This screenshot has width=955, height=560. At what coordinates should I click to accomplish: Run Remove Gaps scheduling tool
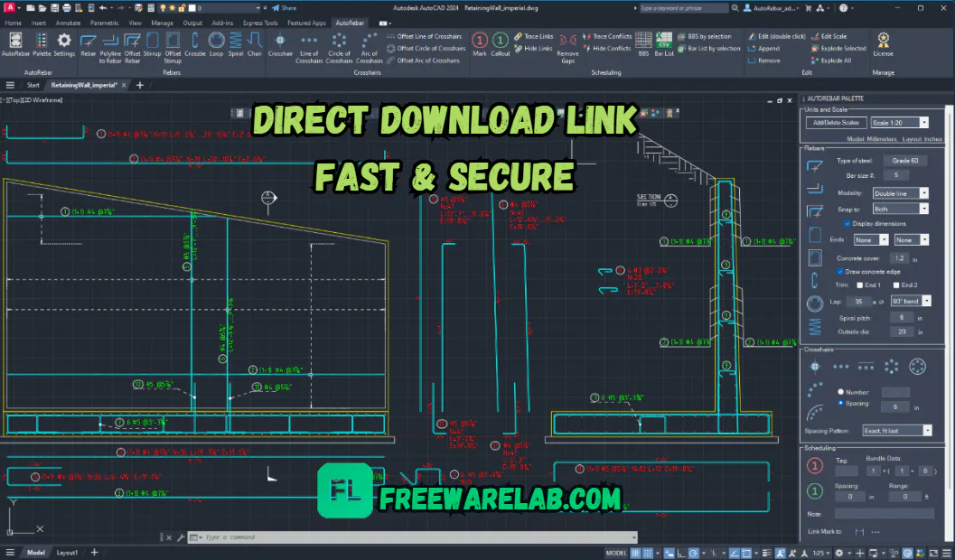pyautogui.click(x=567, y=48)
